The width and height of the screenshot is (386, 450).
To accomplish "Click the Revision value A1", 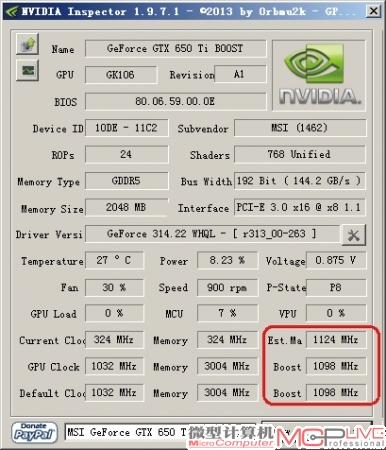I will tap(240, 74).
